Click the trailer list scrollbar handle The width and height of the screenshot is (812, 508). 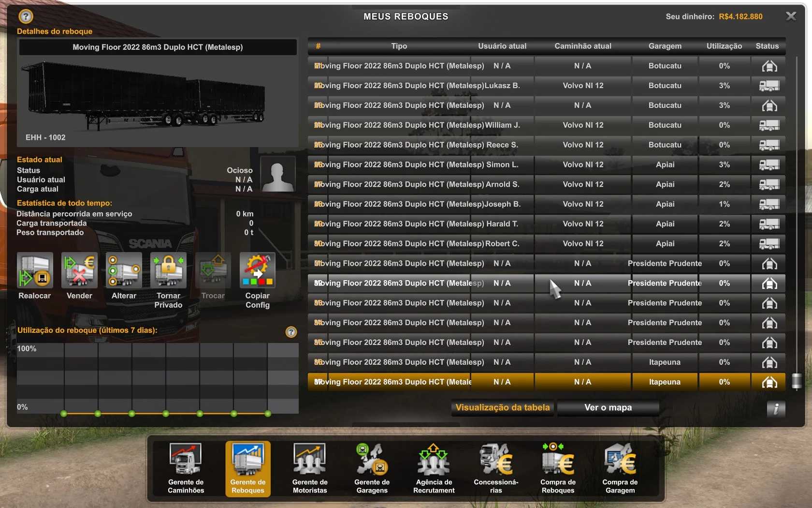point(797,381)
